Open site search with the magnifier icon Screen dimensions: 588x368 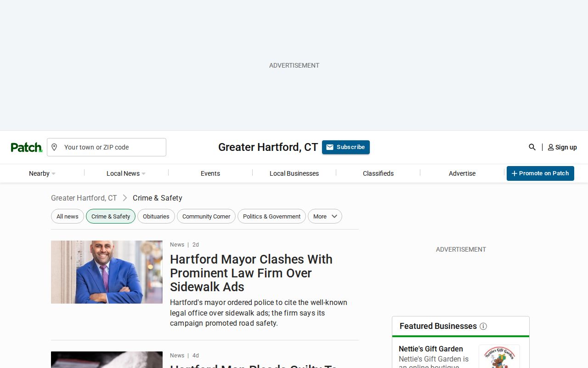click(x=532, y=147)
